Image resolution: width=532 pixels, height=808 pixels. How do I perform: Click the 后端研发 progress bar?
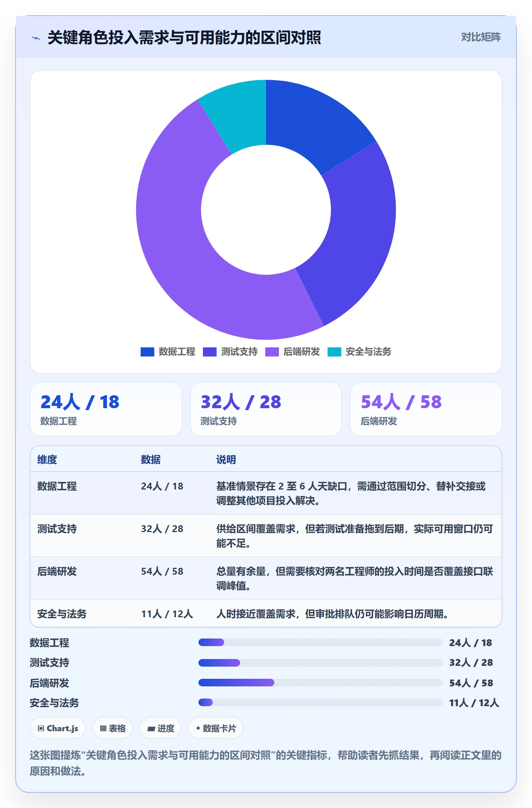(x=321, y=683)
